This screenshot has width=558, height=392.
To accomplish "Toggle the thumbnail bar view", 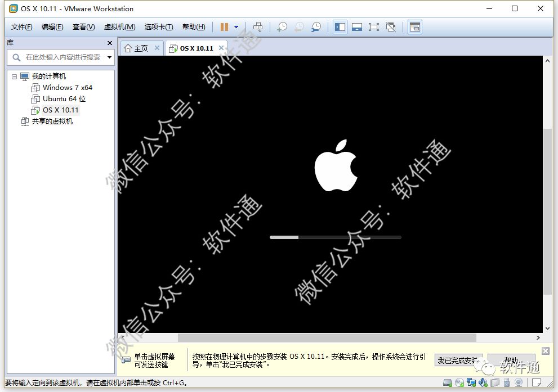I will coord(357,27).
